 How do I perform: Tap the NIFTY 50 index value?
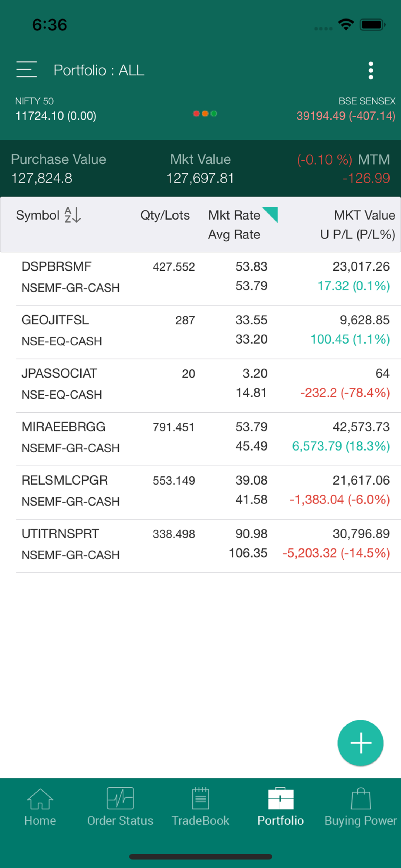pyautogui.click(x=56, y=115)
